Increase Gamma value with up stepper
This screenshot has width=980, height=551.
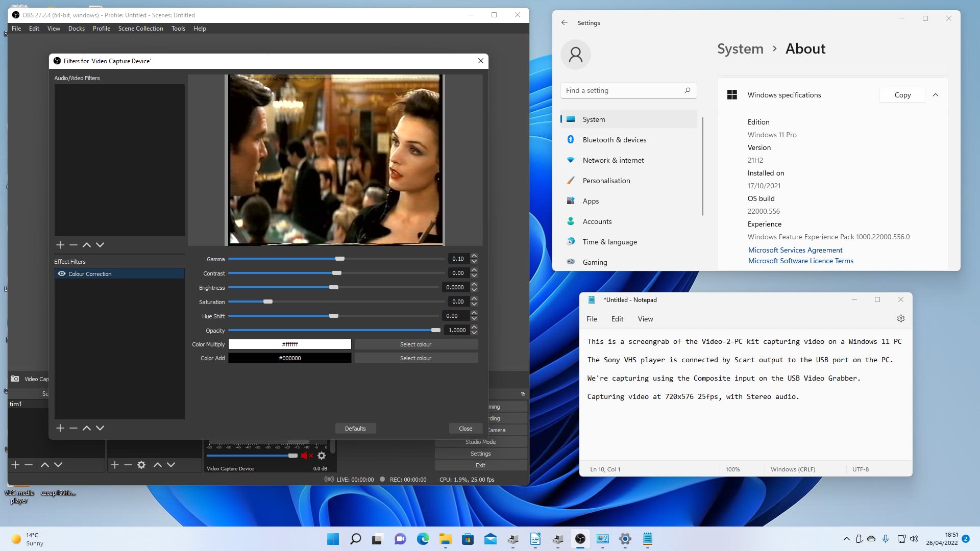coord(474,256)
